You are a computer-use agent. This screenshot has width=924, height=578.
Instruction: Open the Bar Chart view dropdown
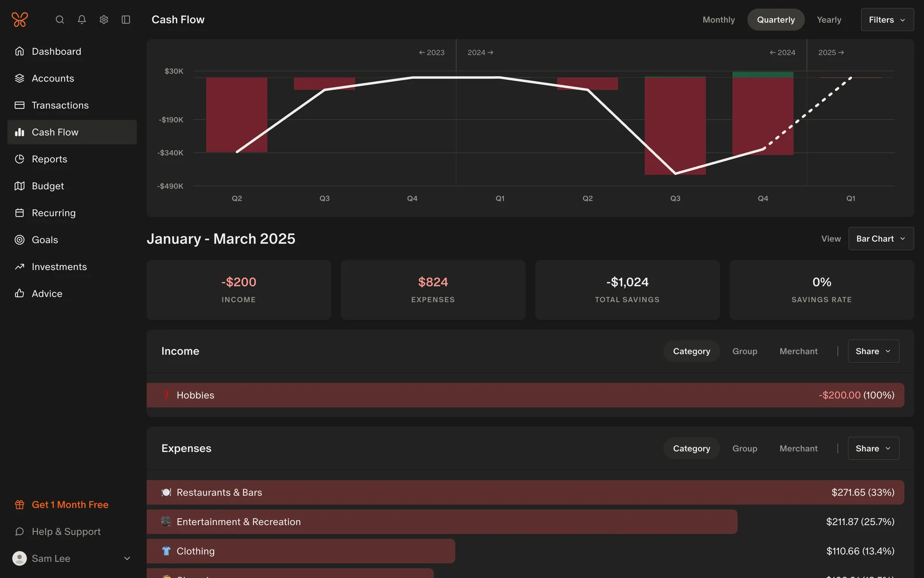pyautogui.click(x=881, y=239)
